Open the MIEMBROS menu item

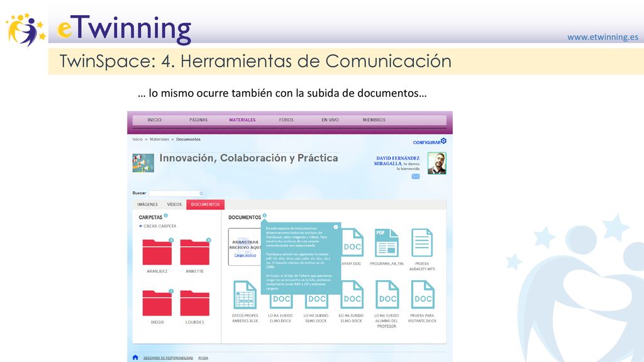(374, 120)
